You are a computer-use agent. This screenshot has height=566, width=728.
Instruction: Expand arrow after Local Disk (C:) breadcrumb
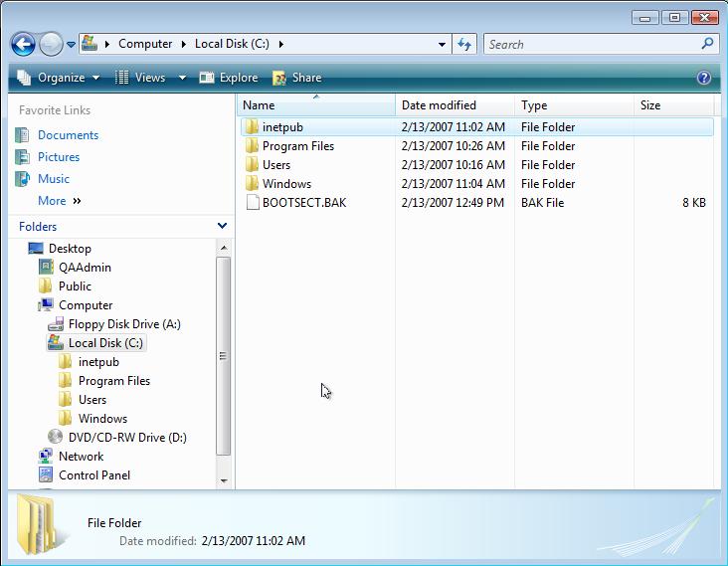tap(281, 44)
